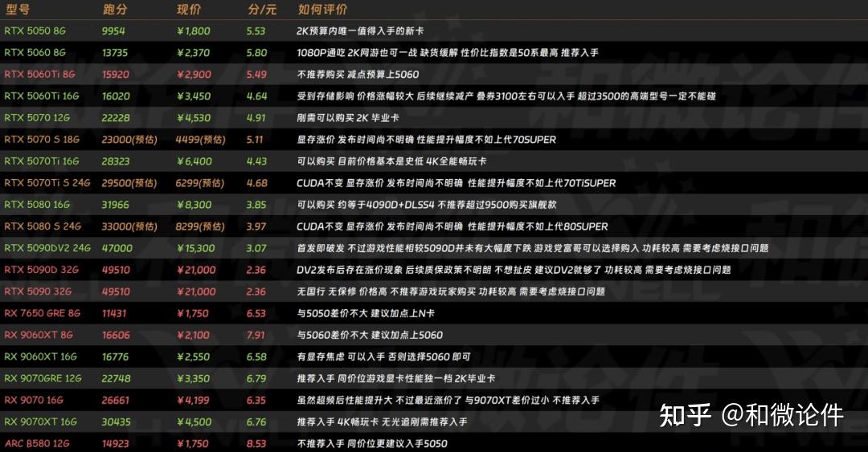Click the price "¥21,000" in the RTX 5090D row
868x452 pixels.
tap(197, 270)
